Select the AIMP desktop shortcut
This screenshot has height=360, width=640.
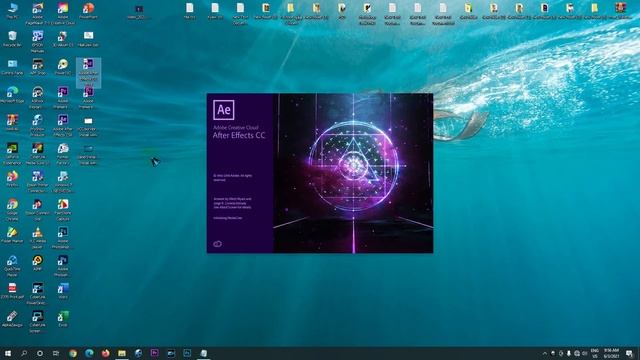(x=38, y=263)
